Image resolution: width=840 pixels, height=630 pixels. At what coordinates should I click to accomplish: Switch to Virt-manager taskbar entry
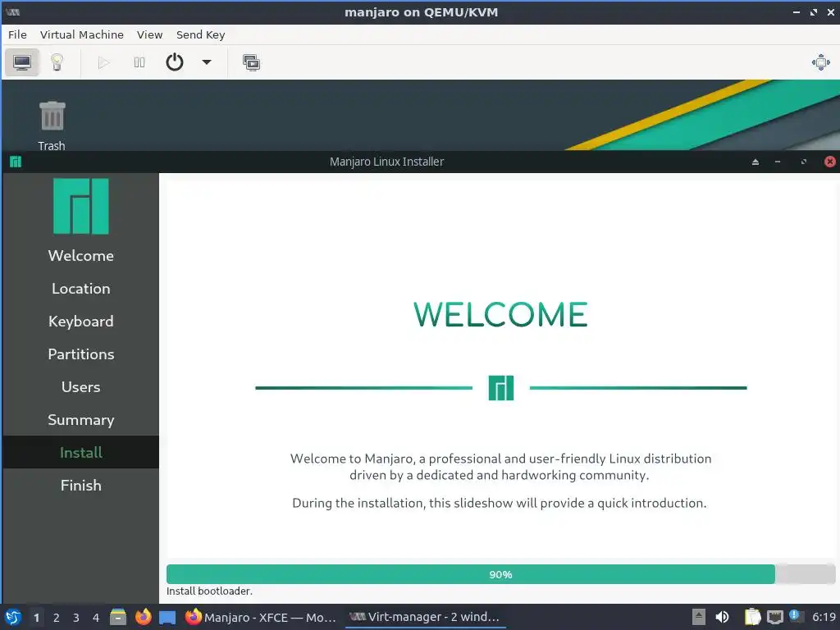click(x=424, y=617)
